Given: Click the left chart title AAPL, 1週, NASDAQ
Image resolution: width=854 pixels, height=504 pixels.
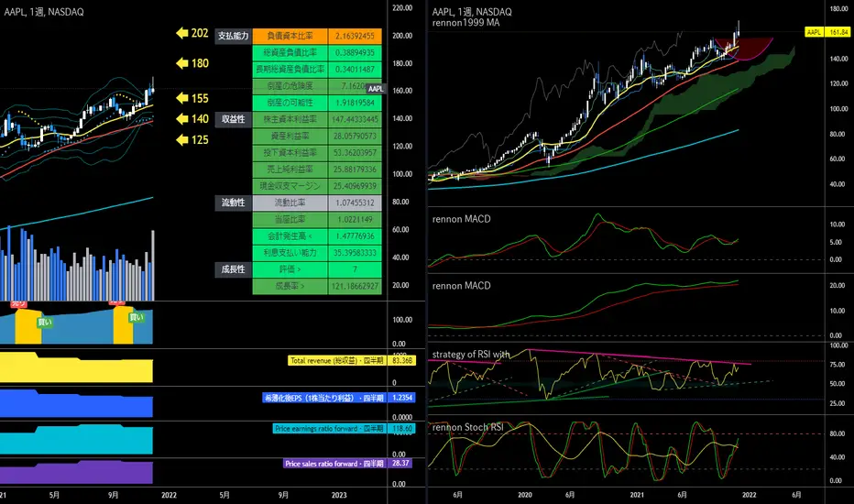Looking at the screenshot, I should (44, 11).
